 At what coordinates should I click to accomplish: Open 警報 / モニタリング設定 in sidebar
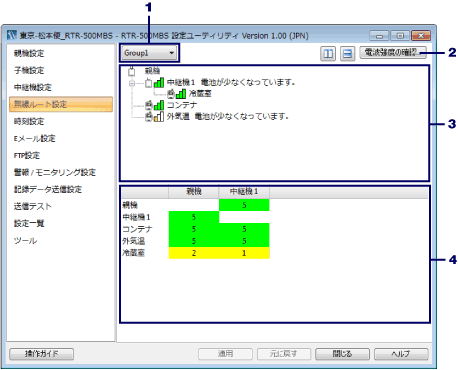[55, 172]
